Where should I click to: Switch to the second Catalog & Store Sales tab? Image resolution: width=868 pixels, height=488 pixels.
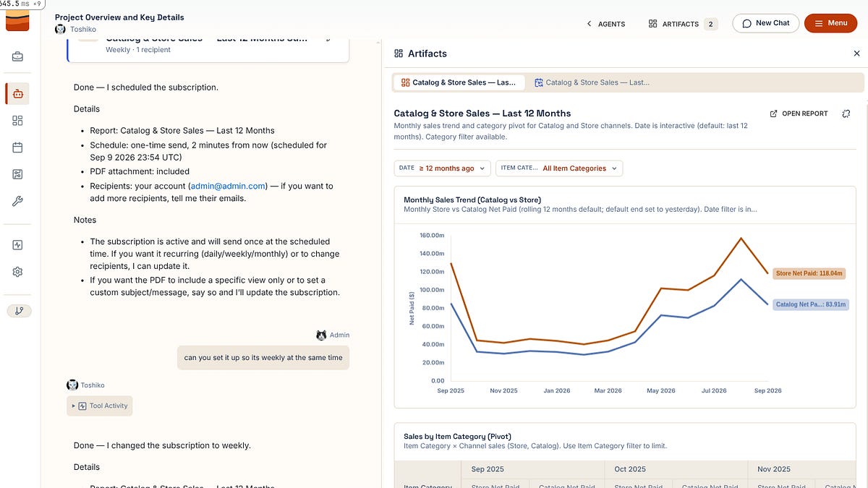[592, 82]
